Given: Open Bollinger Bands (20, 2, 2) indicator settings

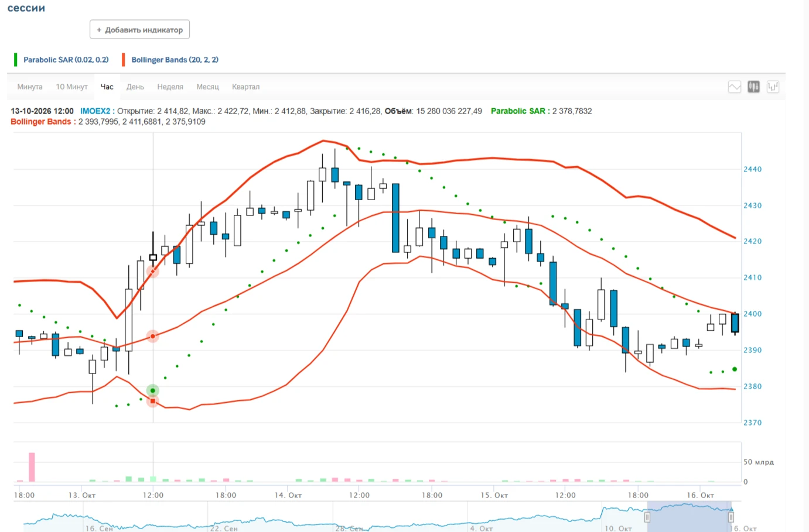Looking at the screenshot, I should coord(175,60).
